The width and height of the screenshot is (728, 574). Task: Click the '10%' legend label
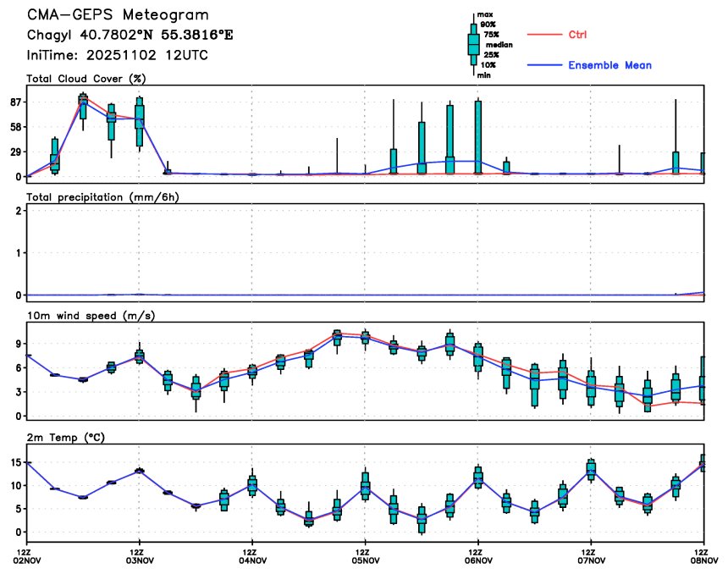click(488, 65)
